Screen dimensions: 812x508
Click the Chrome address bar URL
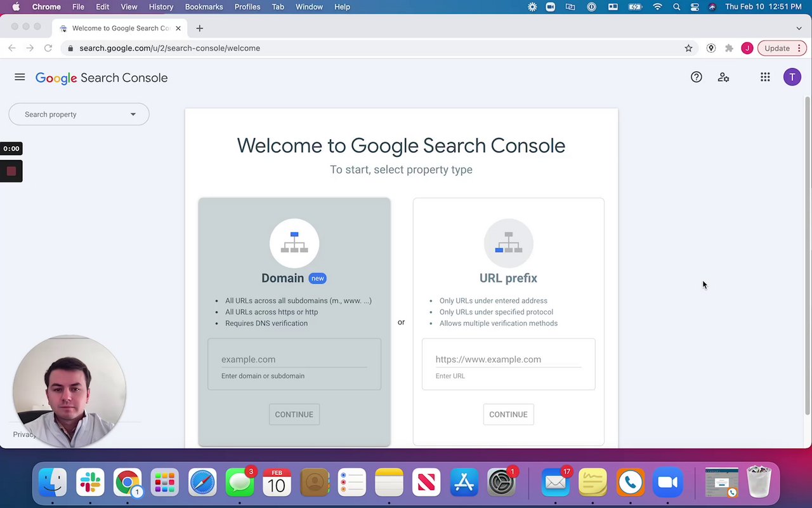169,48
